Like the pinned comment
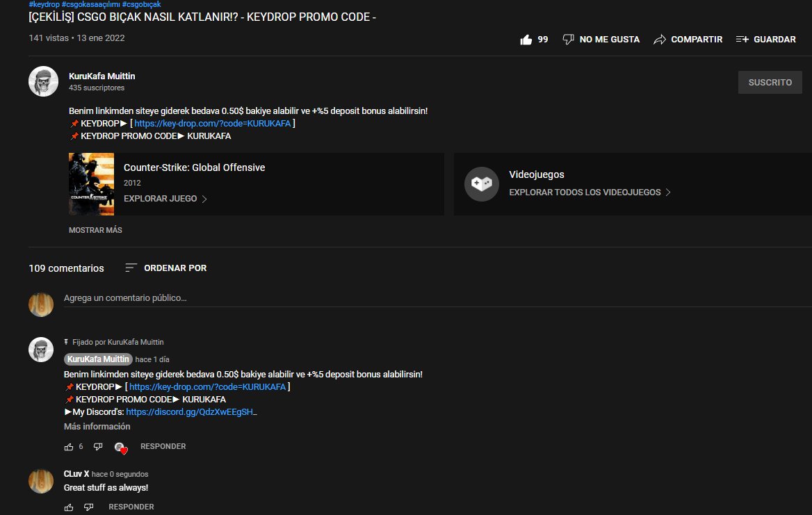 69,447
